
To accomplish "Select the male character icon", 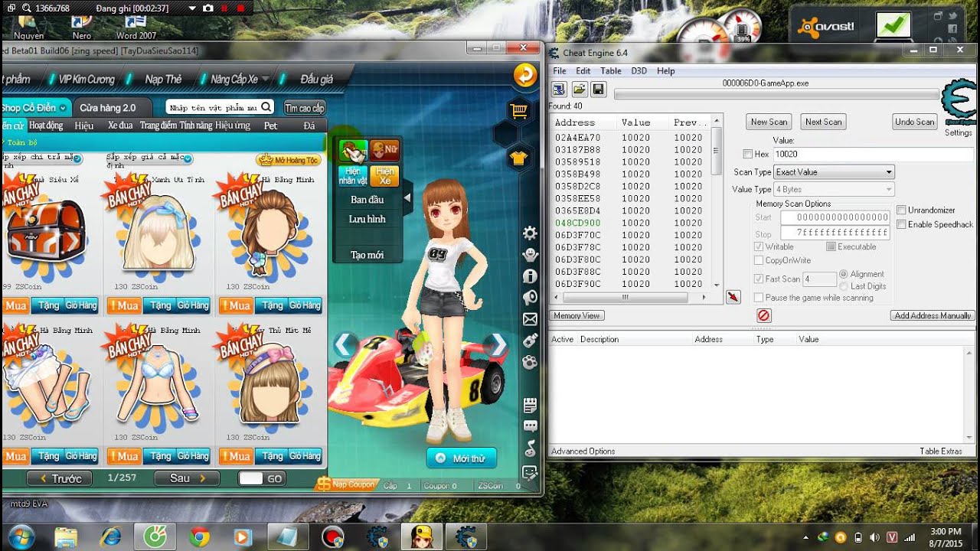I will 353,150.
